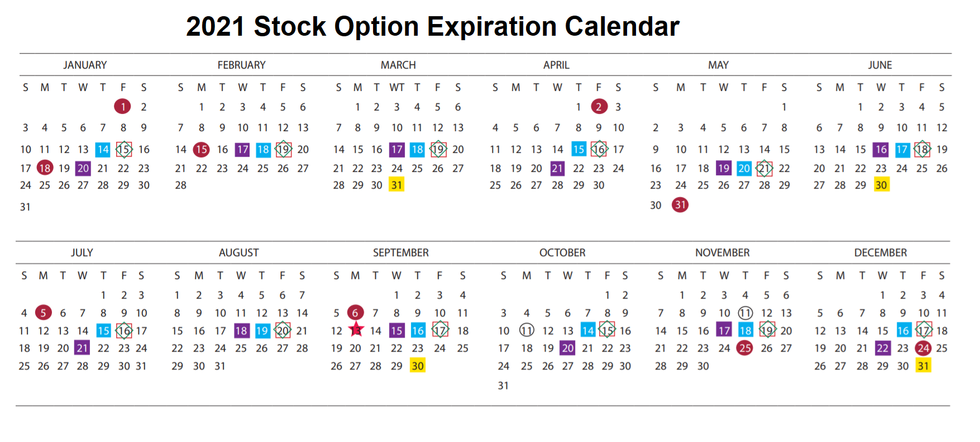Click purple-highlighted February 17
Screen dimensions: 980x442
(242, 150)
